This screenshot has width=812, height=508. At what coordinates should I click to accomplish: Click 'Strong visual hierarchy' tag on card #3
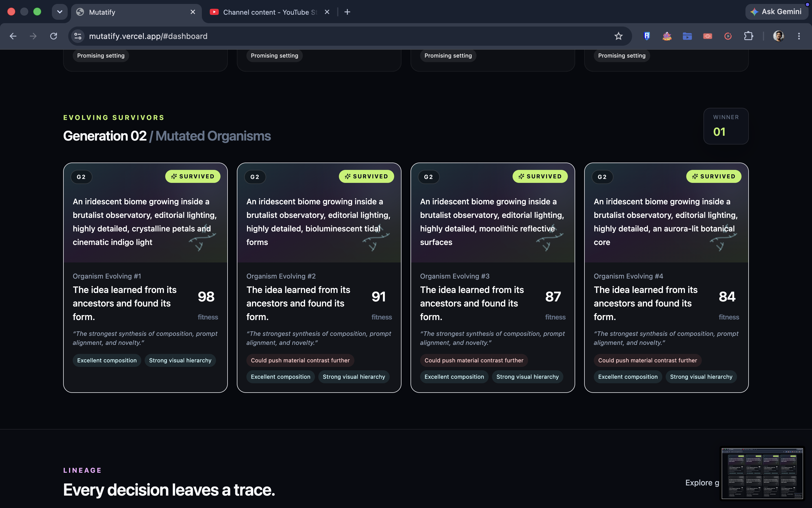[x=528, y=377]
